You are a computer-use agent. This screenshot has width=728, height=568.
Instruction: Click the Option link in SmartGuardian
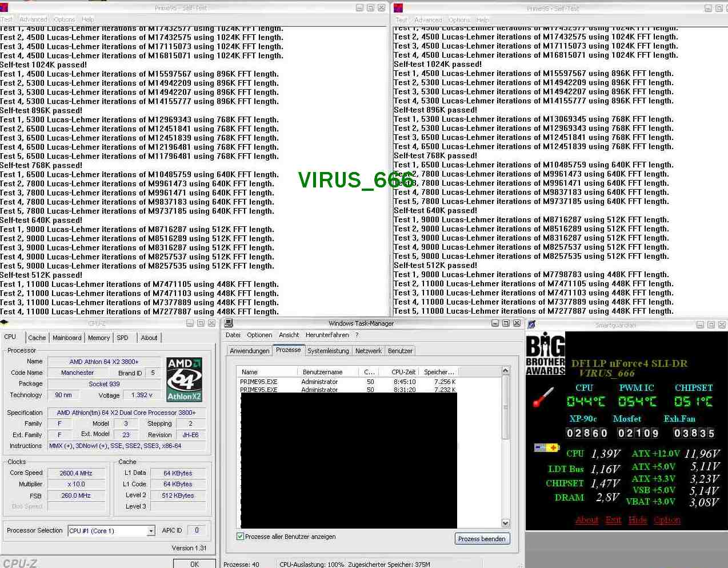[x=667, y=520]
